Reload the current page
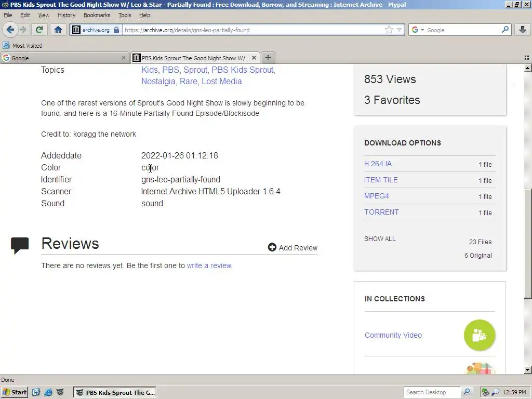The image size is (532, 399). pos(39,30)
